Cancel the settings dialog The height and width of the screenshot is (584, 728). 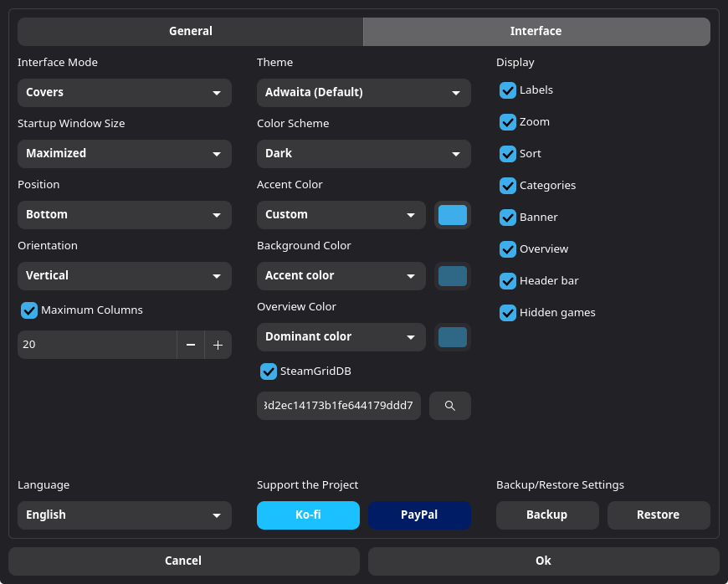(x=184, y=561)
